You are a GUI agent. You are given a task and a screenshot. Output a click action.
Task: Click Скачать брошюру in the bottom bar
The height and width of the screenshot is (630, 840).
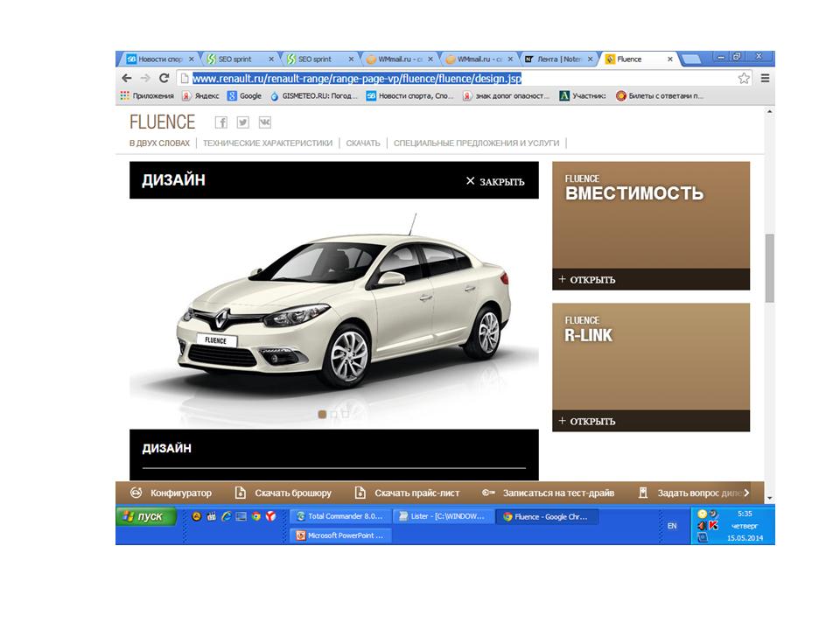pos(283,493)
